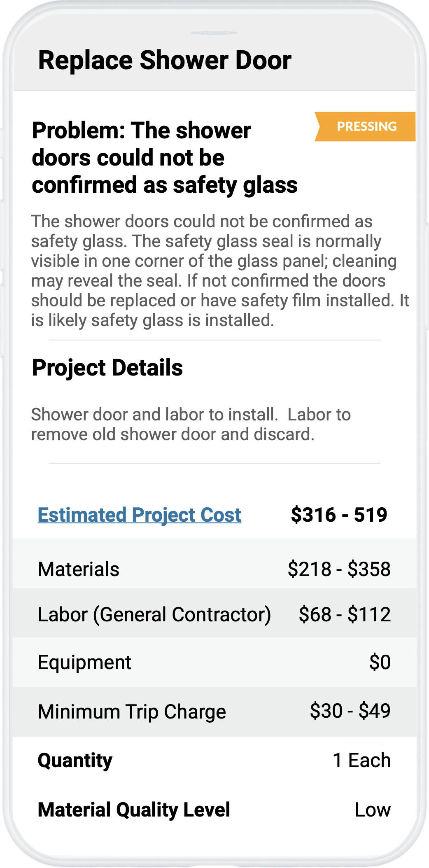Click the $218 - $358 materials price
The height and width of the screenshot is (868, 429).
(339, 569)
